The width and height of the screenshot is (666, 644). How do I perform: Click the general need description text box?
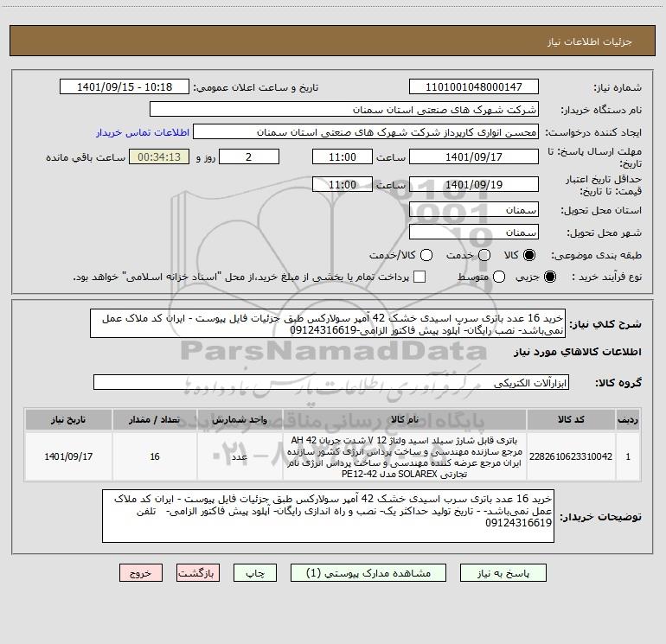point(328,324)
